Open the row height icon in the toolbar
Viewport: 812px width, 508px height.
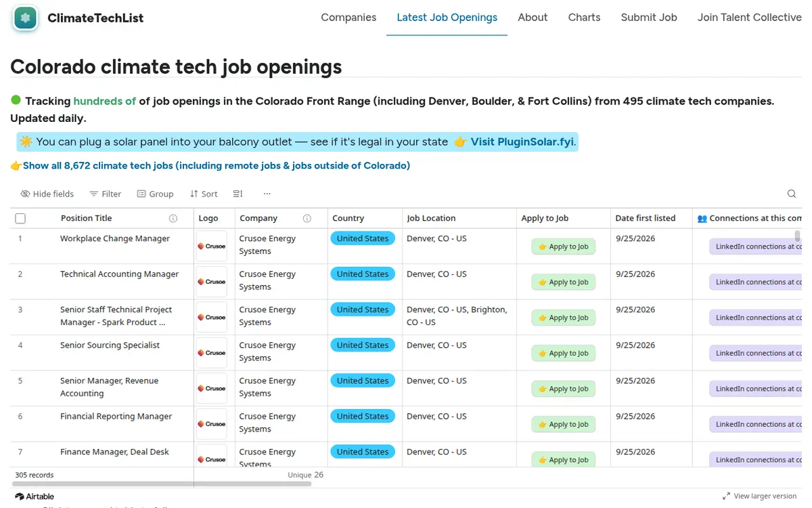coord(238,194)
